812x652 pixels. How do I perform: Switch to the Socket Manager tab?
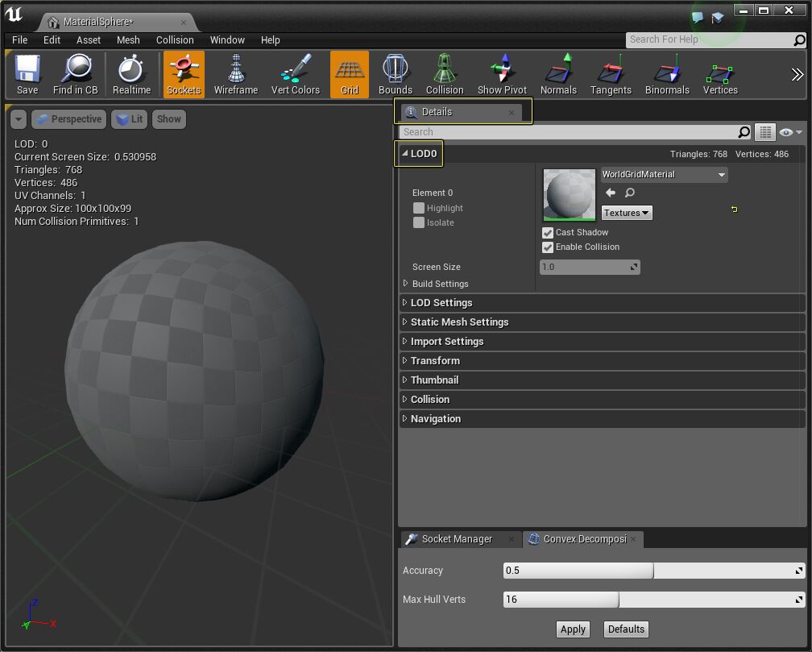(459, 539)
